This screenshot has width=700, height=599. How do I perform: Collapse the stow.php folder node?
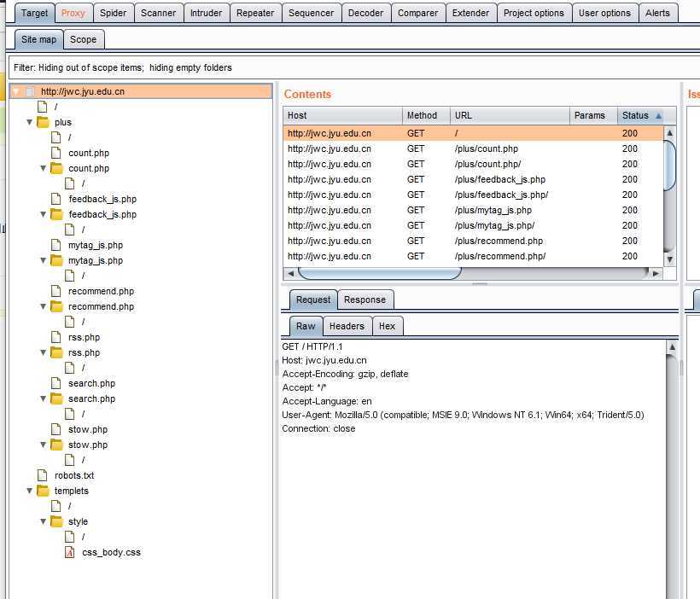(x=44, y=444)
